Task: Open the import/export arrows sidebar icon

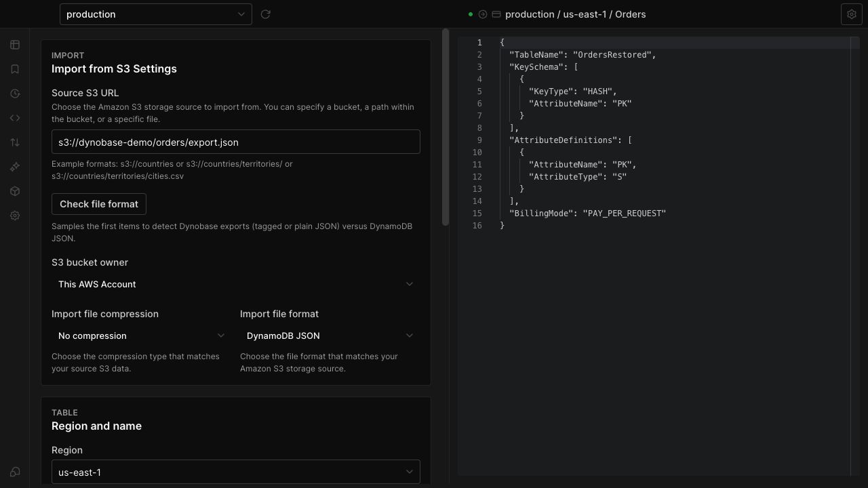Action: click(x=15, y=142)
